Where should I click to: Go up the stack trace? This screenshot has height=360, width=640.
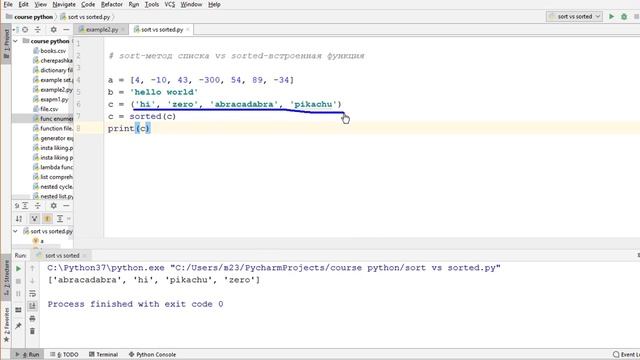click(x=32, y=269)
